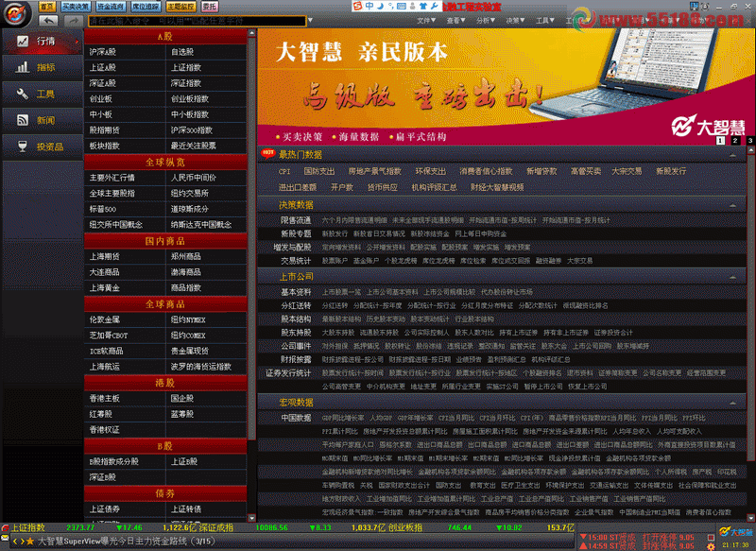Screen dimensions: 756x551
Task: Show banner slide 2
Action: (735, 140)
